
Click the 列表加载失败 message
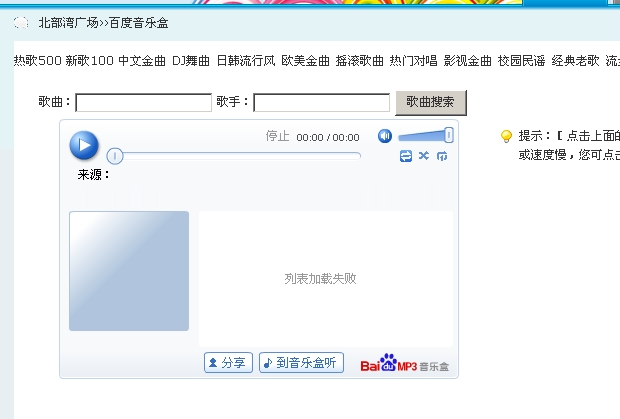(320, 279)
